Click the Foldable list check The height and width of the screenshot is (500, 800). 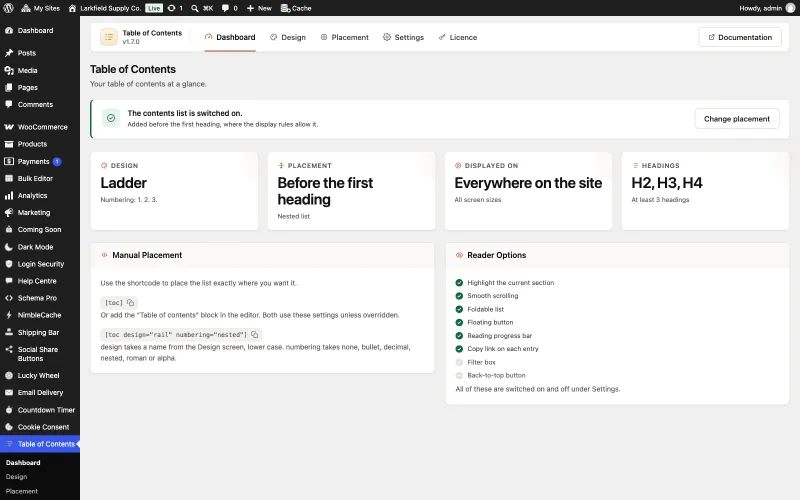tap(459, 309)
